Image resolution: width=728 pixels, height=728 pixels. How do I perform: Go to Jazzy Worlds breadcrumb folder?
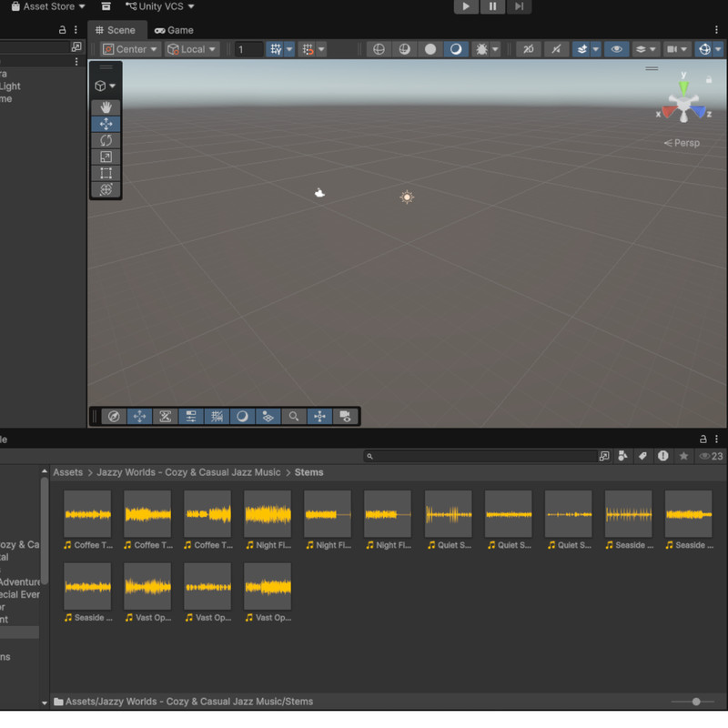(x=188, y=472)
